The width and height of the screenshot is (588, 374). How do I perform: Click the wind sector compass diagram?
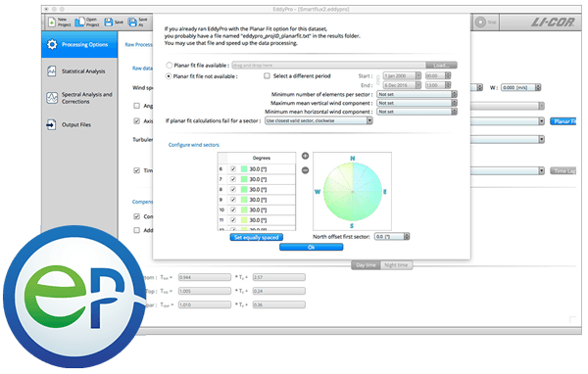point(353,192)
